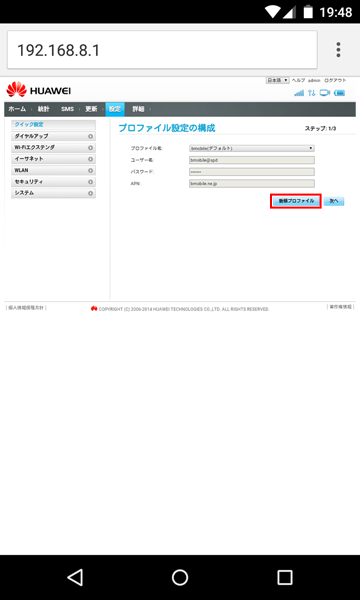
Task: Open the browser three-dot menu
Action: (338, 50)
